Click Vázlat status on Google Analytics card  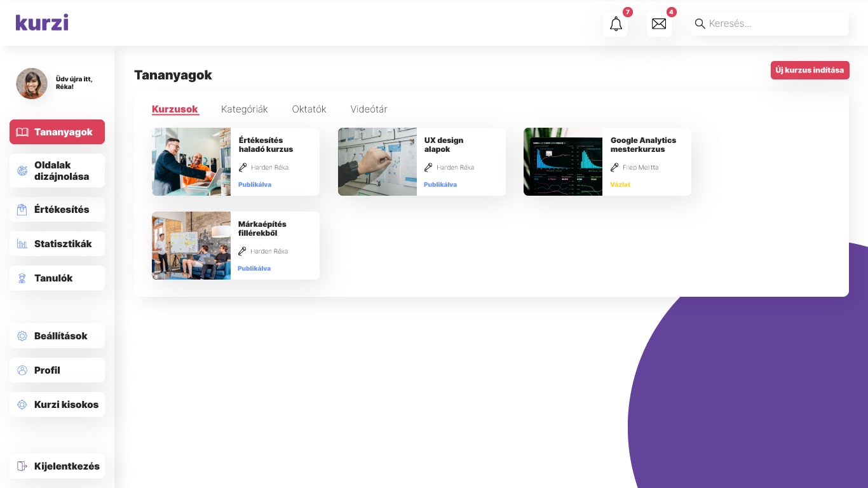[x=620, y=185]
